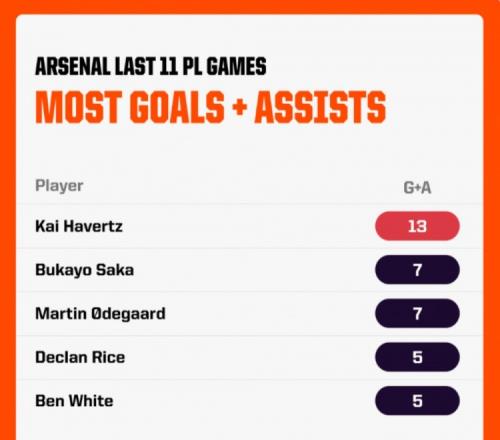This screenshot has width=500, height=440.
Task: Click the word ARSENAL in the subtitle
Action: pos(73,66)
